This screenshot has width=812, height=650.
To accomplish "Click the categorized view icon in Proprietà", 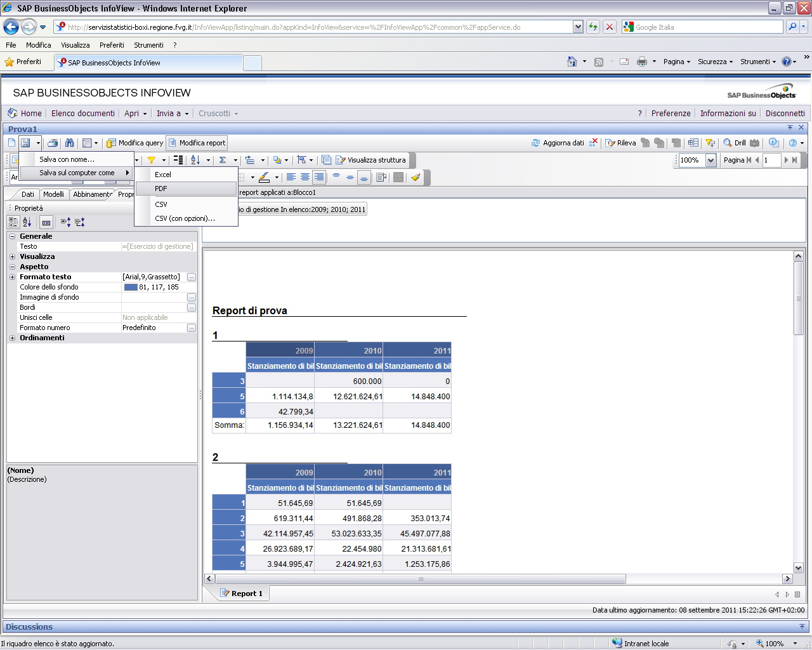I will [13, 222].
